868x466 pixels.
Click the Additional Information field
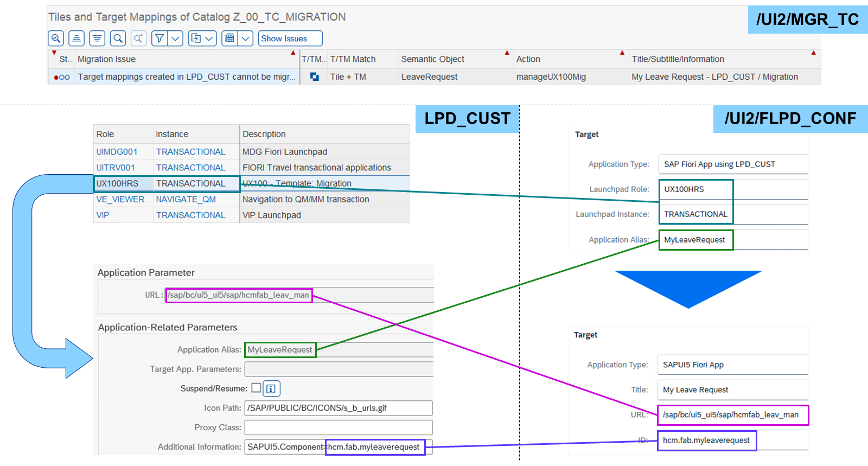coord(339,447)
